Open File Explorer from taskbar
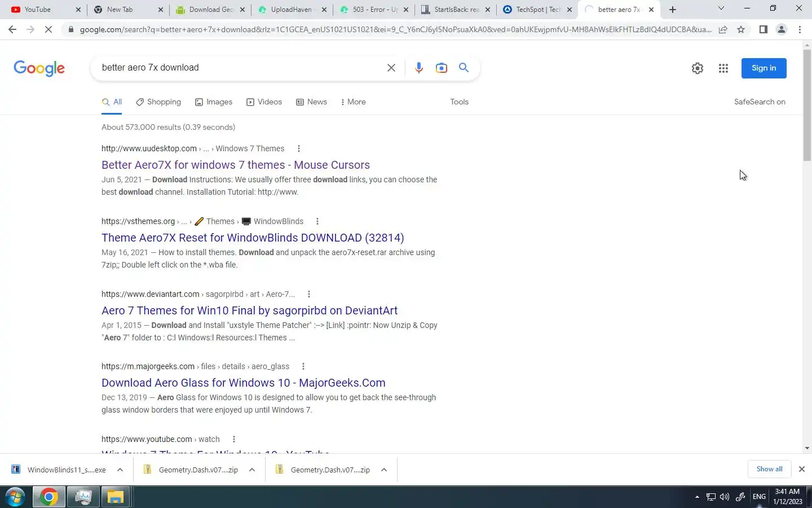Viewport: 812px width, 508px height. [x=116, y=497]
